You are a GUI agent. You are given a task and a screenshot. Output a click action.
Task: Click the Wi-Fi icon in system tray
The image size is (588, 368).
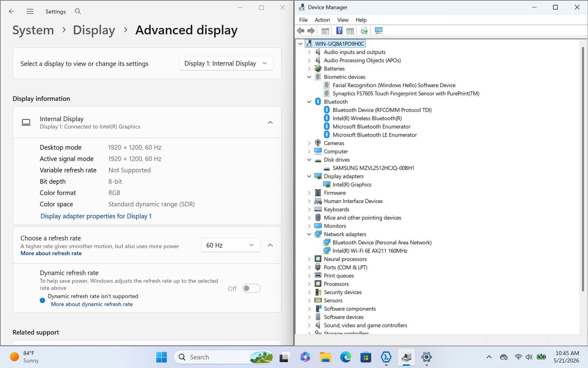pyautogui.click(x=518, y=357)
